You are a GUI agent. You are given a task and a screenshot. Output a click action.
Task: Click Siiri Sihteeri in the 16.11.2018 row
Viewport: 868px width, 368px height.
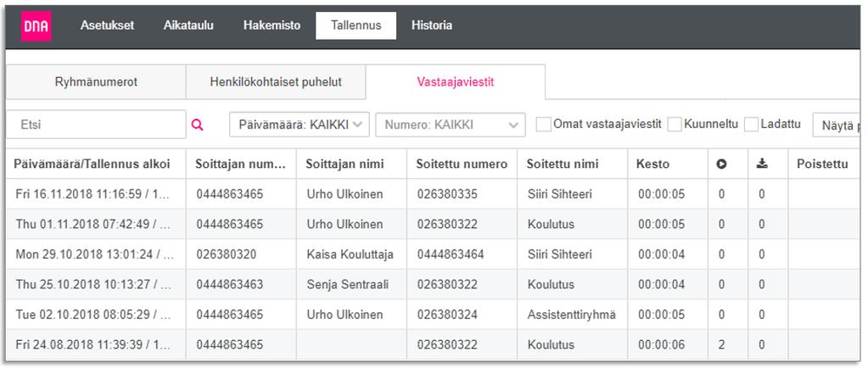coord(560,194)
